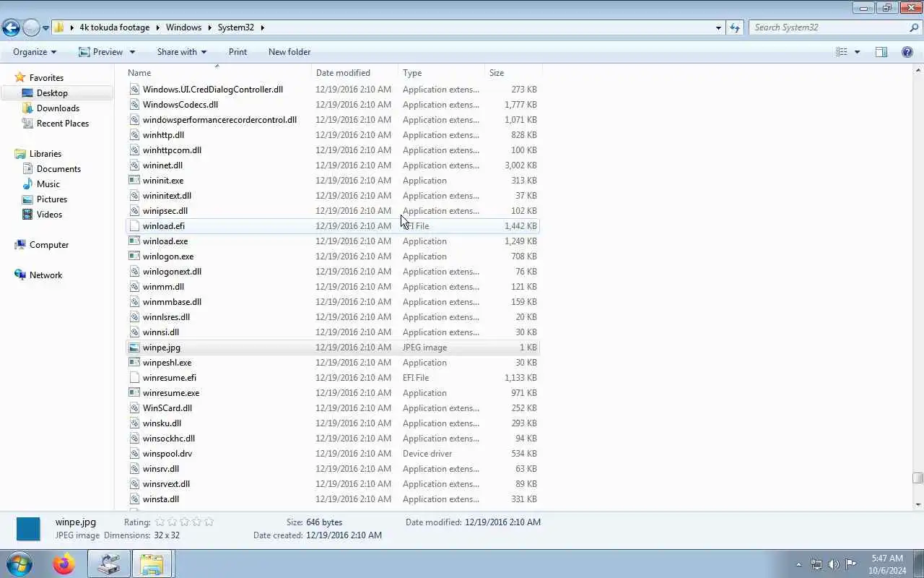Show hidden tray icons arrow
The image size is (924, 578).
[798, 564]
